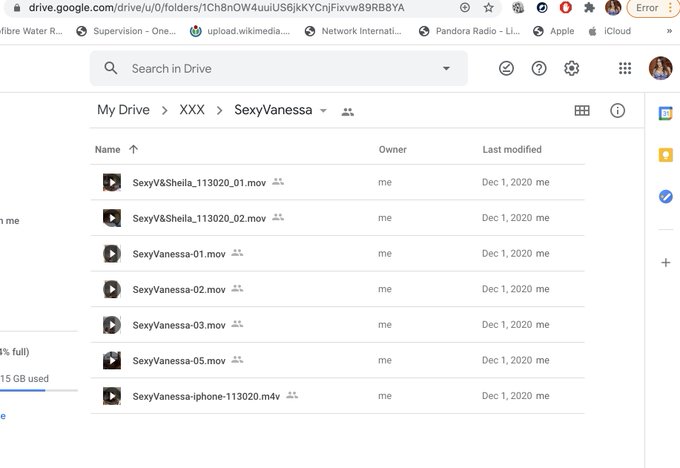This screenshot has height=468, width=680.
Task: Sort by Name column header
Action: (x=108, y=150)
